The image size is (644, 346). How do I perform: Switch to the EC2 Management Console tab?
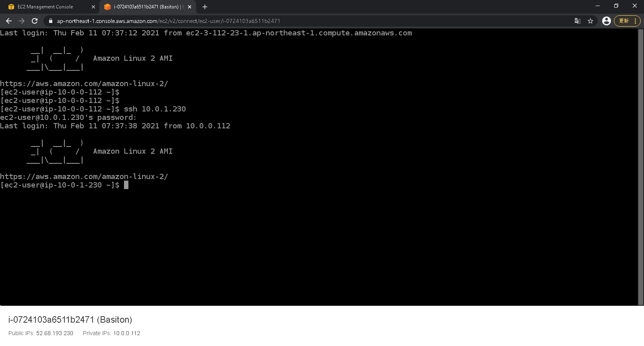pyautogui.click(x=50, y=7)
